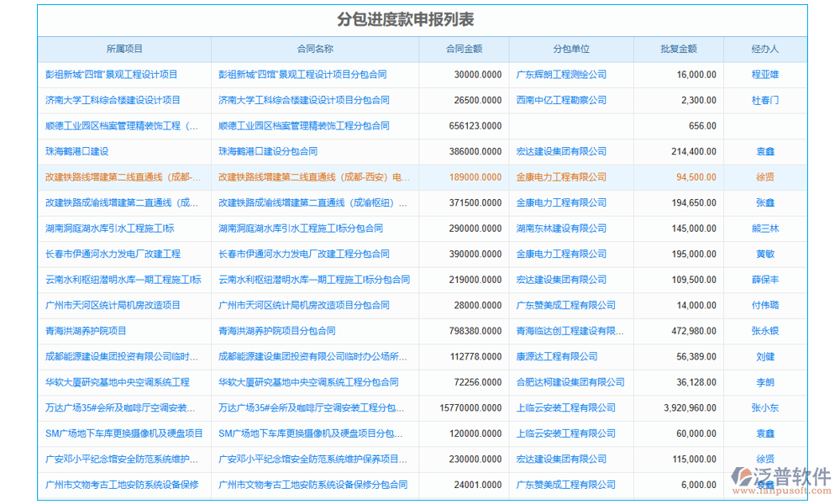Click the 批复金额 column header
The width and height of the screenshot is (840, 504).
[x=678, y=50]
